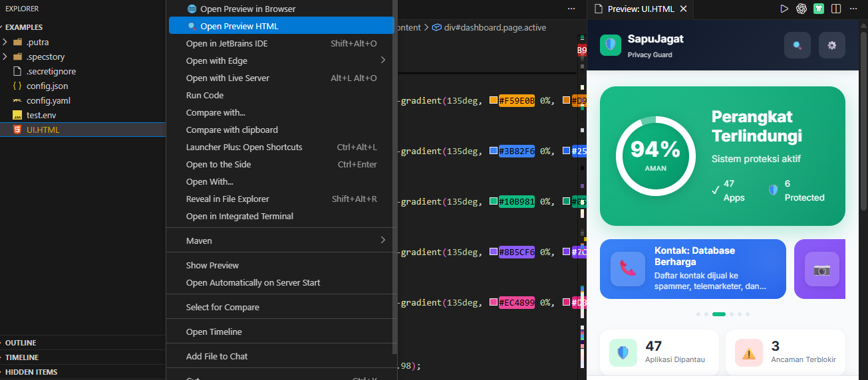Open the middle editor's more actions ellipsis

click(x=571, y=9)
